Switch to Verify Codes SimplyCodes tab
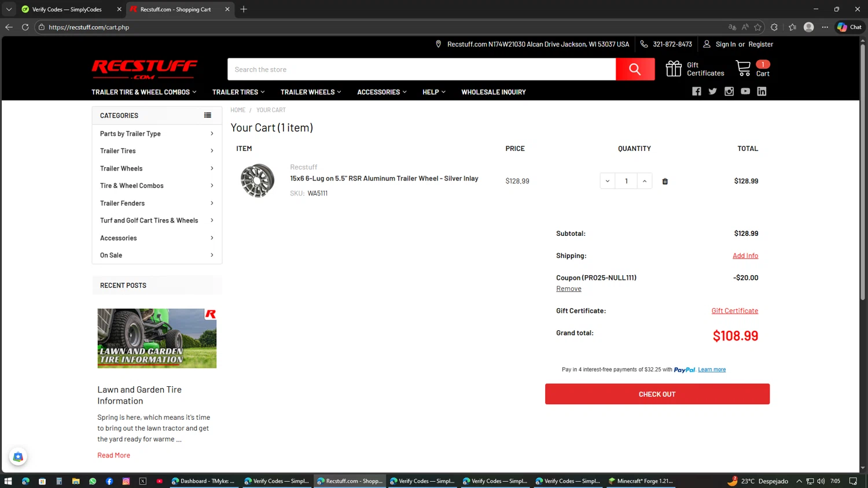 pyautogui.click(x=67, y=9)
